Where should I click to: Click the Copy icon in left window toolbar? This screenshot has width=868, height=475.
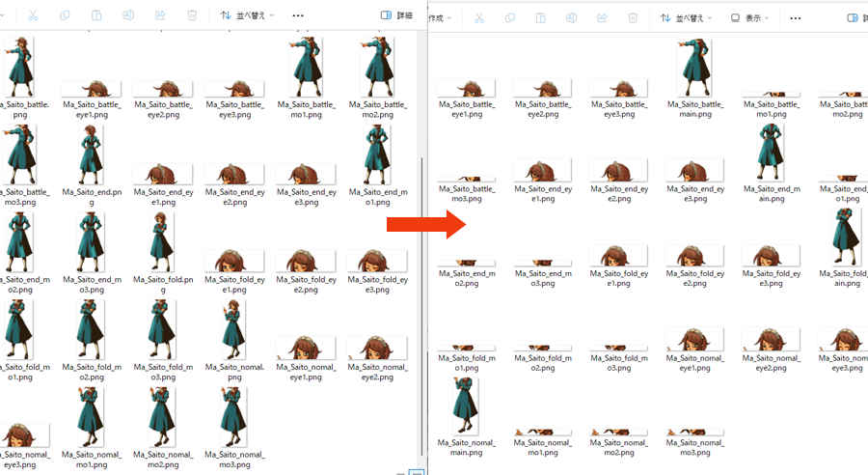65,16
